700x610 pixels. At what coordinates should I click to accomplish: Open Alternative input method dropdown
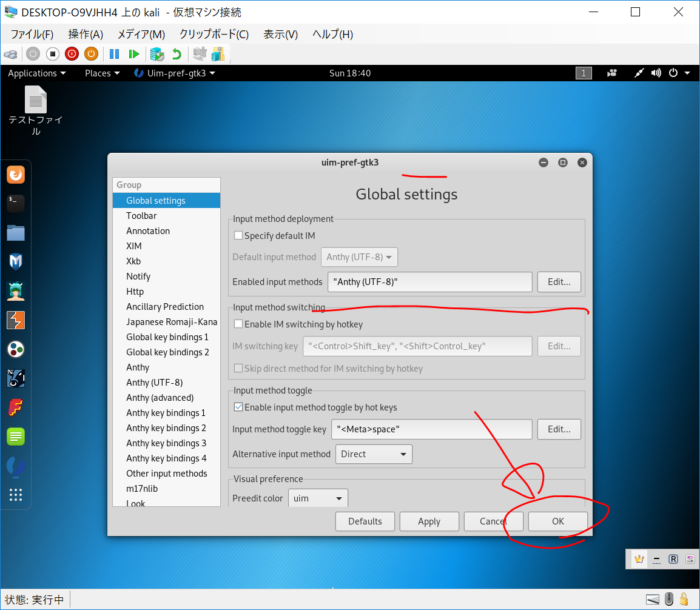[x=374, y=454]
